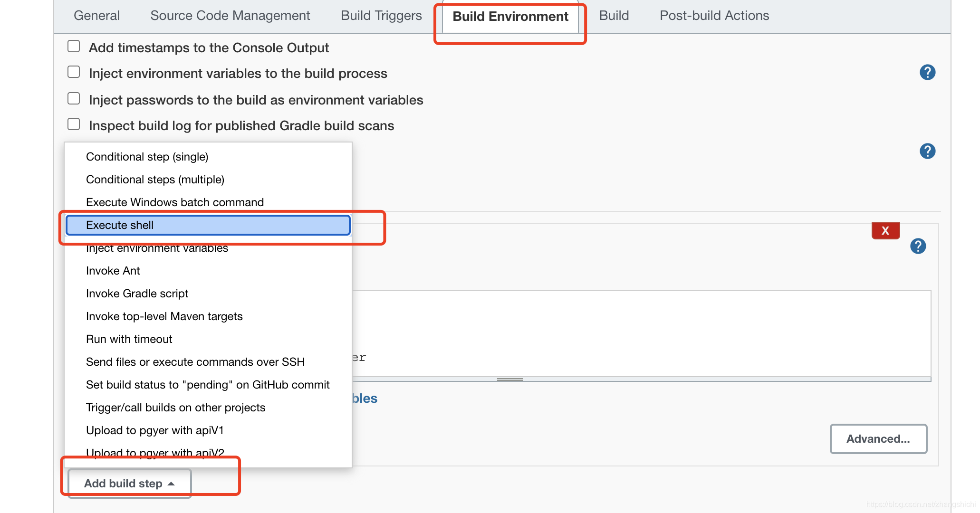980x513 pixels.
Task: Open the Post-build Actions tab
Action: coord(714,16)
